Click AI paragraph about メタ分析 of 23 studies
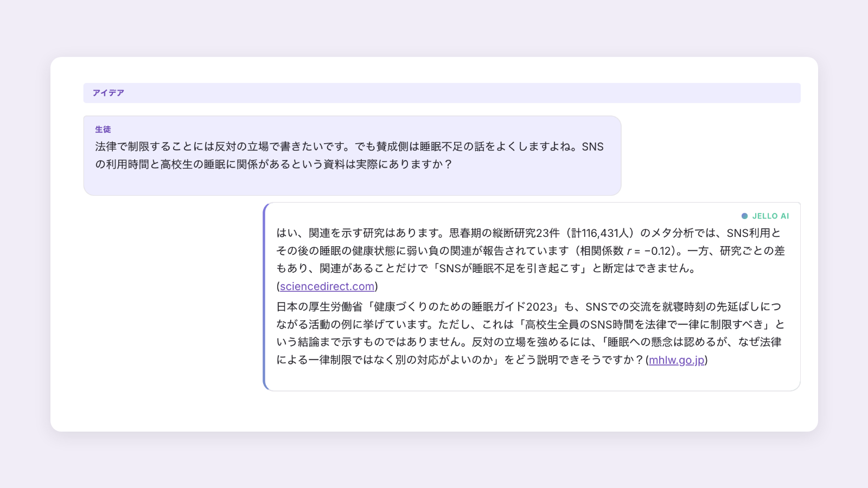This screenshot has height=488, width=868. point(531,259)
